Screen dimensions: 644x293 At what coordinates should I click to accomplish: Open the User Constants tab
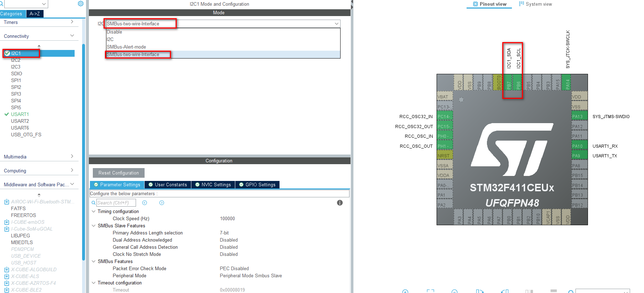click(x=168, y=185)
